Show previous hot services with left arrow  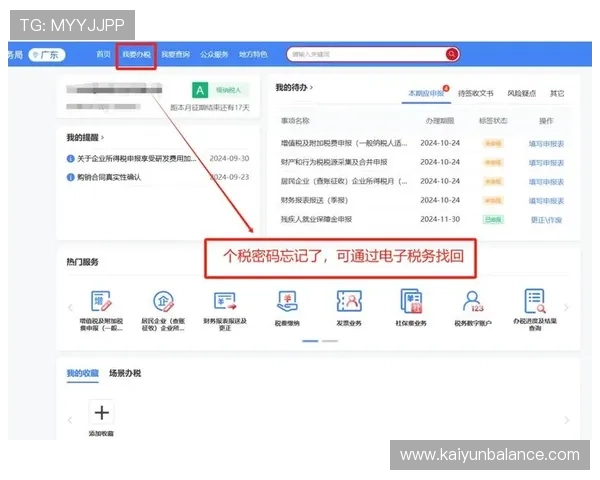point(70,308)
